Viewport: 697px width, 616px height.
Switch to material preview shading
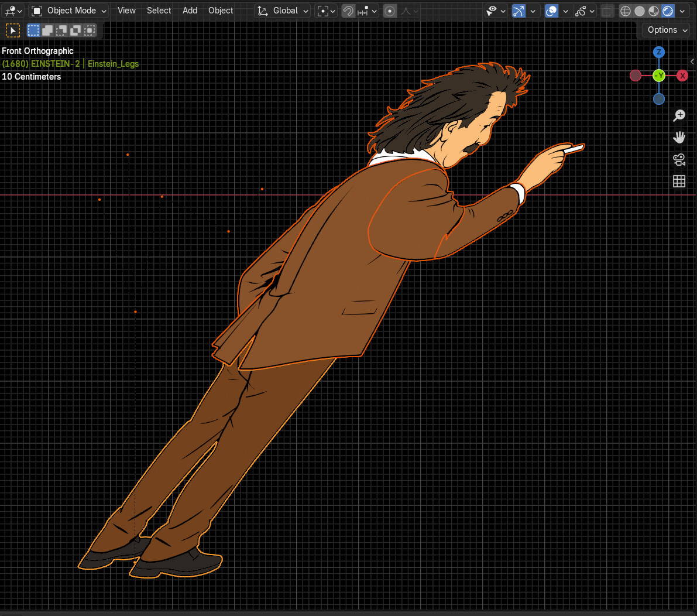coord(654,11)
